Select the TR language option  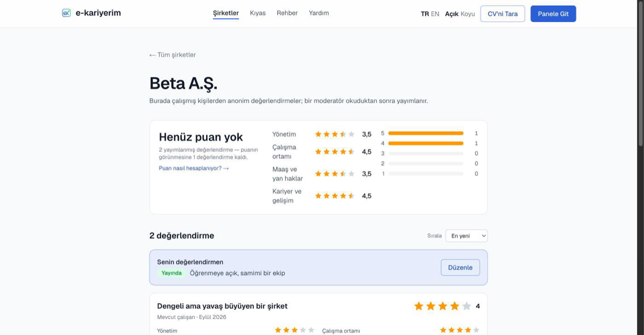tap(425, 14)
